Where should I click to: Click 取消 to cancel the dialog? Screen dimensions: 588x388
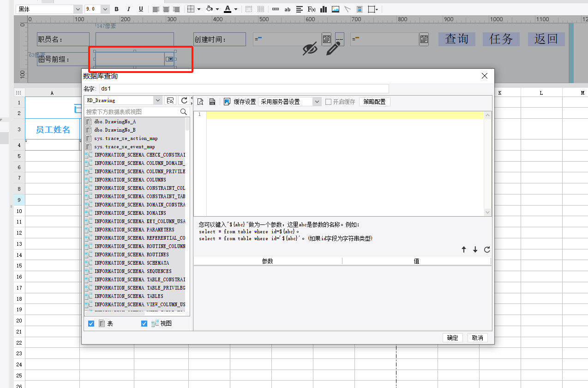(x=478, y=338)
